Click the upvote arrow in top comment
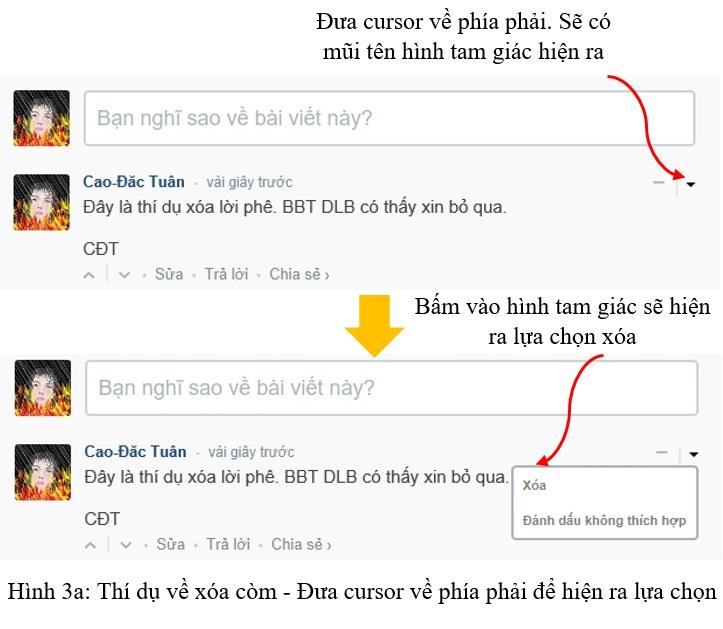The height and width of the screenshot is (629, 723). (x=89, y=275)
